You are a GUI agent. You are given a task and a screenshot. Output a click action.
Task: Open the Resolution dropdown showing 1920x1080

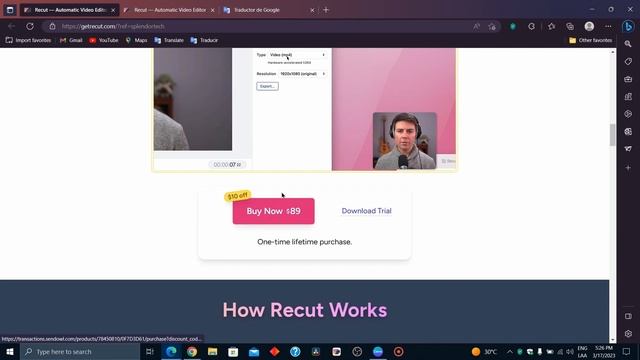[x=302, y=74]
